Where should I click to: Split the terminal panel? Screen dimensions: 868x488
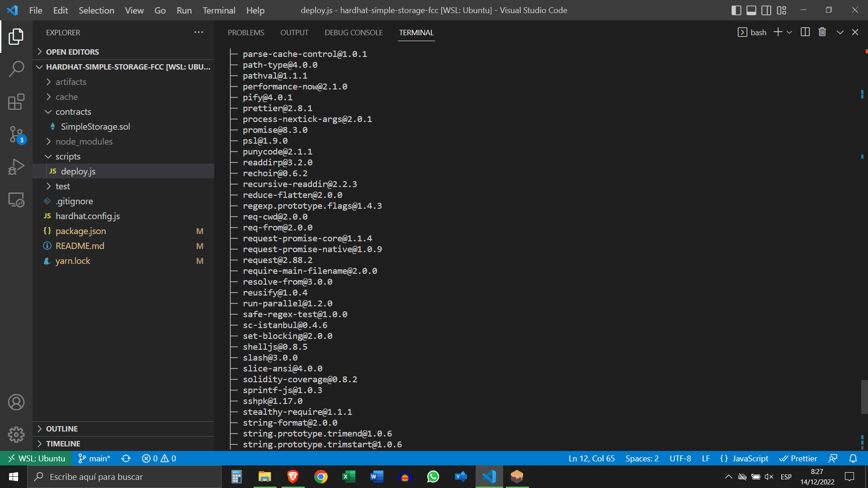(x=805, y=32)
